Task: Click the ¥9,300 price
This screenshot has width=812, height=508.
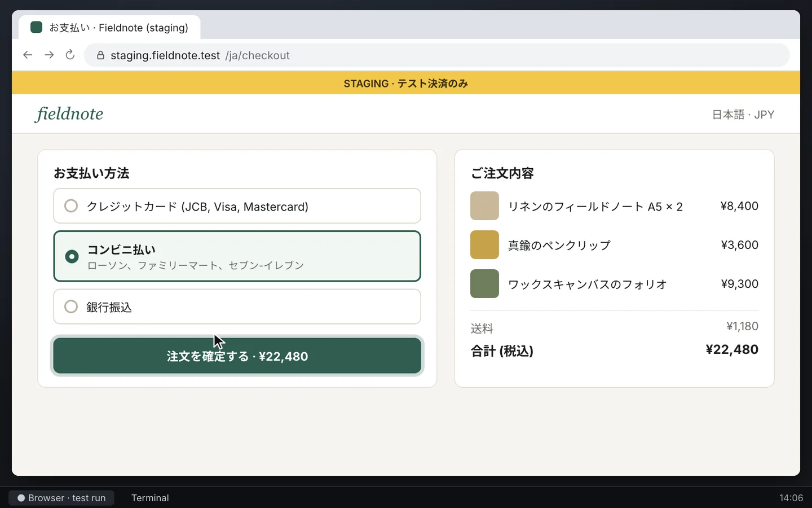Action: coord(739,284)
